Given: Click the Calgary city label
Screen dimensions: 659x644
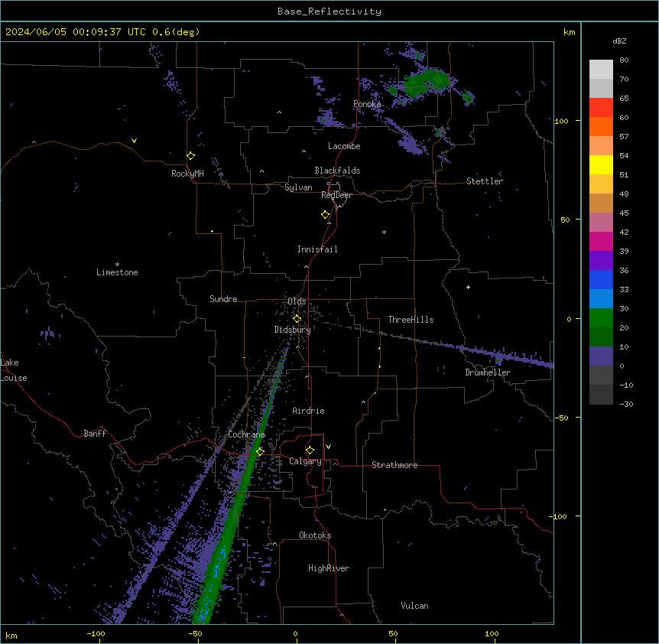Looking at the screenshot, I should [306, 461].
